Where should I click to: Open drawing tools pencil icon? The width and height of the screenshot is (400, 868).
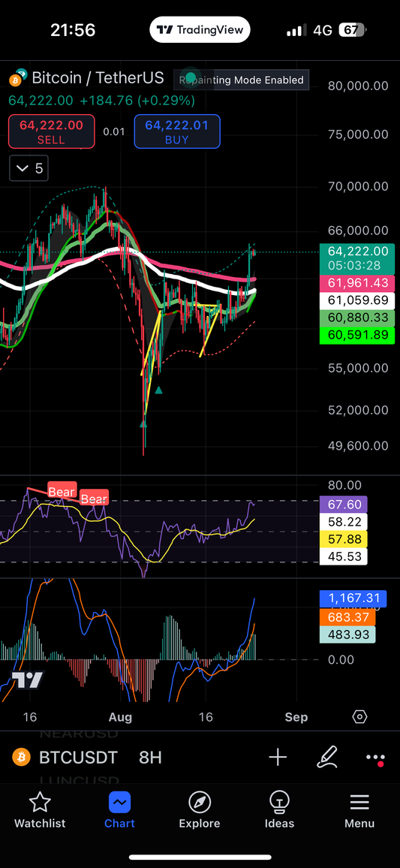tap(327, 757)
